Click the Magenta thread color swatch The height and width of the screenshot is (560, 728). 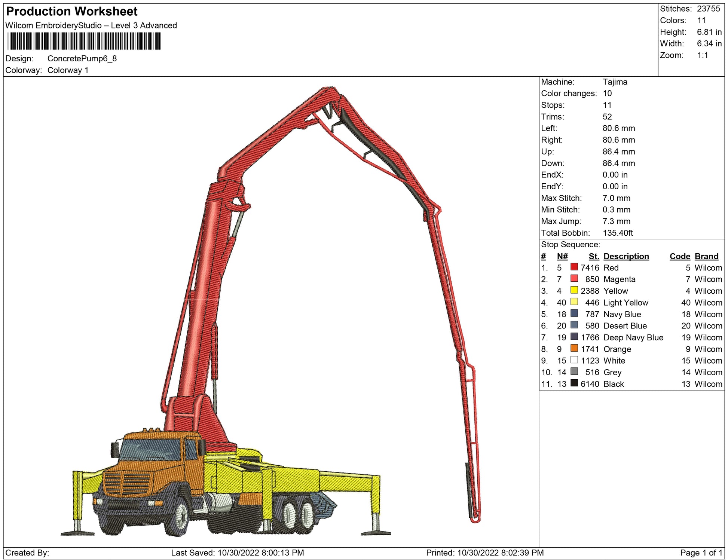point(574,279)
